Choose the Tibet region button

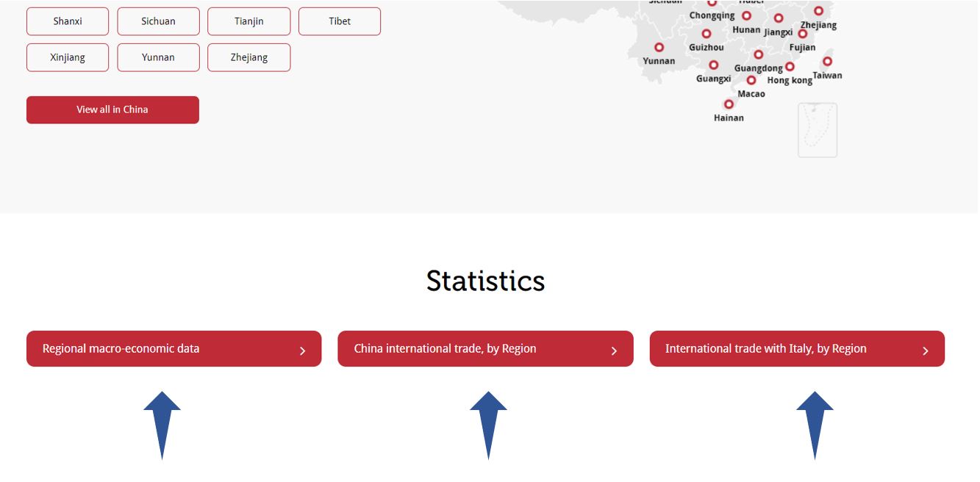coord(340,21)
